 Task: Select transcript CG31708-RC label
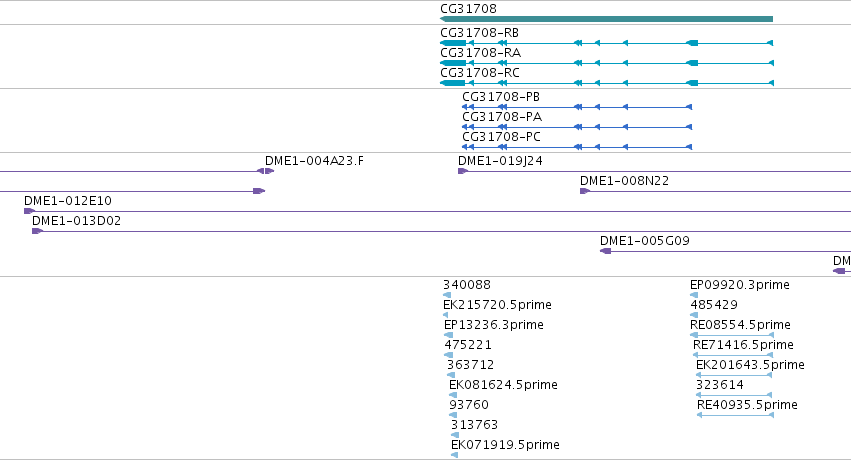coord(480,73)
